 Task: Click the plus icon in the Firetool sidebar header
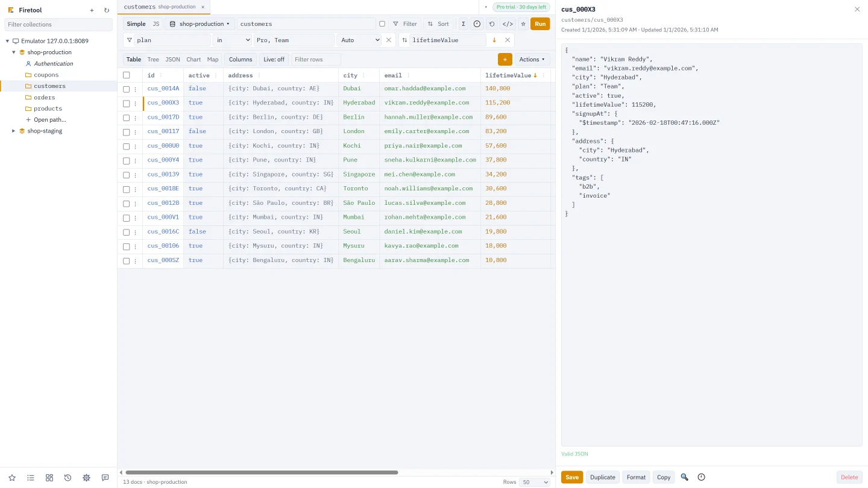(x=92, y=10)
